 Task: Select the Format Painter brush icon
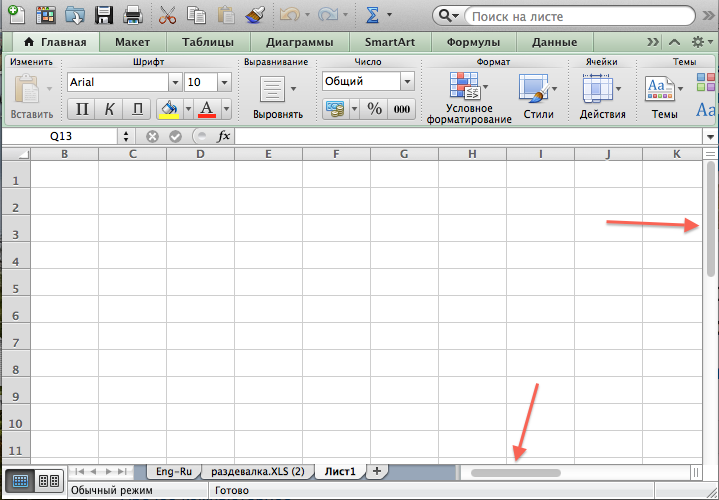pos(255,16)
